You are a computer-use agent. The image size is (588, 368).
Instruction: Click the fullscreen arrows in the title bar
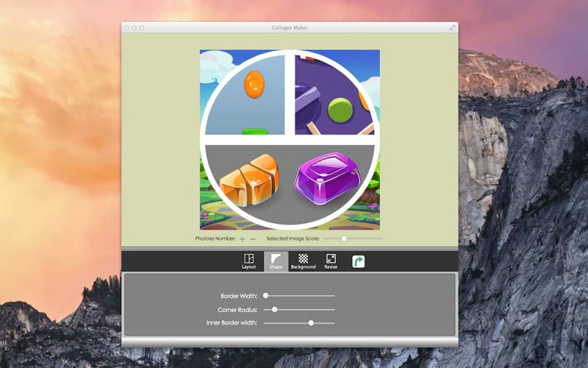point(453,27)
